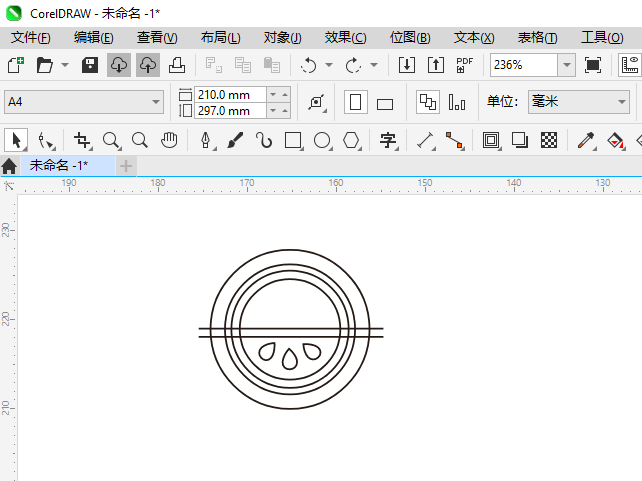This screenshot has width=642, height=481.
Task: Click the cut icon in toolbar
Action: click(214, 65)
